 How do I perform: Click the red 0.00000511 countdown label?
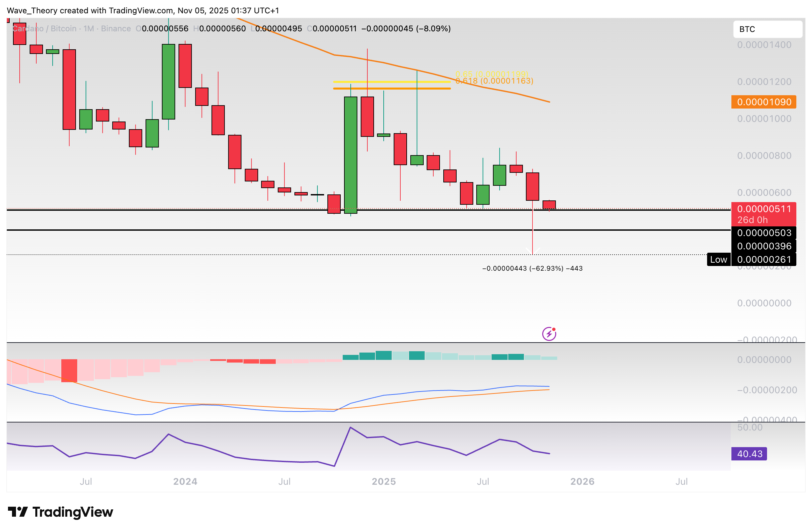click(x=763, y=214)
